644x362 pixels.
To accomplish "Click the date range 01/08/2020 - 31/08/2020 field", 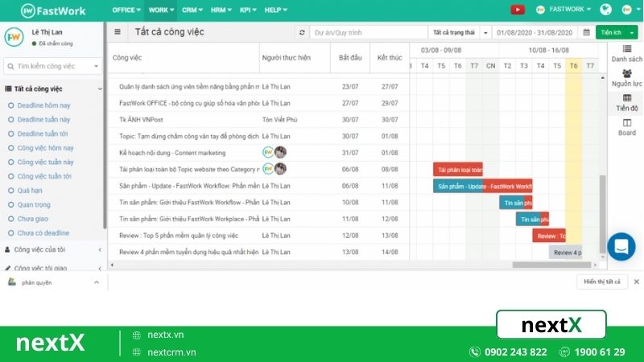I will pyautogui.click(x=534, y=32).
